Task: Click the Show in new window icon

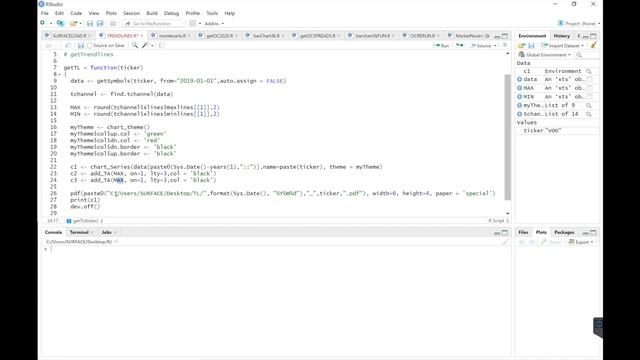Action: [x=68, y=45]
